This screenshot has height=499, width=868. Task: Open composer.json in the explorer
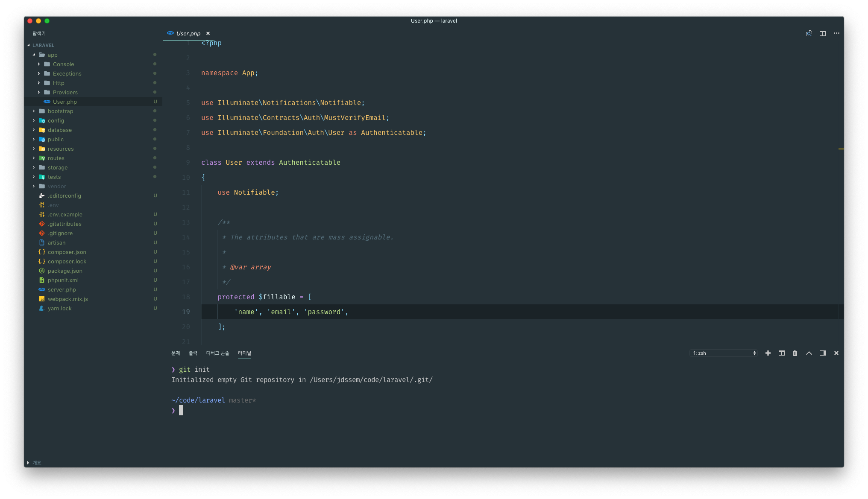67,252
